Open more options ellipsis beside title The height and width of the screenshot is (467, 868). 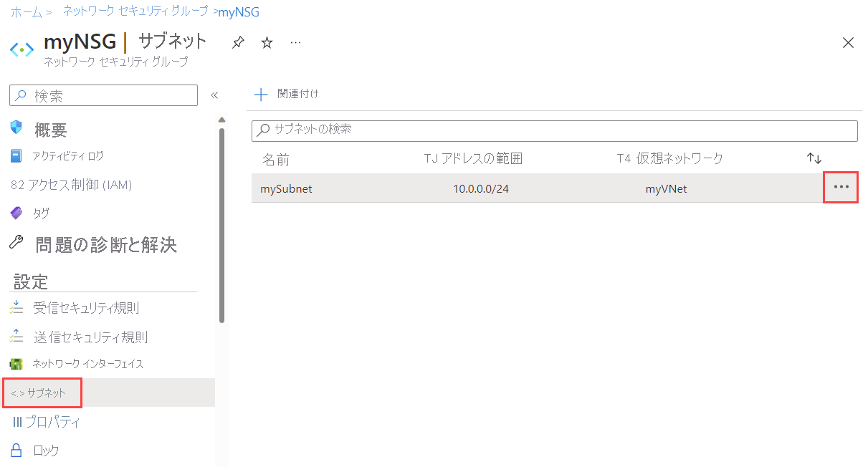[295, 43]
